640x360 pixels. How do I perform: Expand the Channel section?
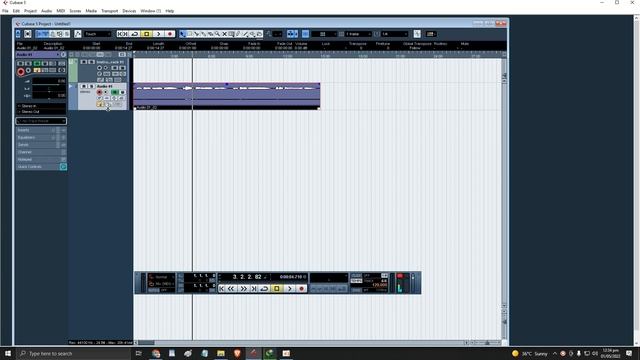point(41,152)
